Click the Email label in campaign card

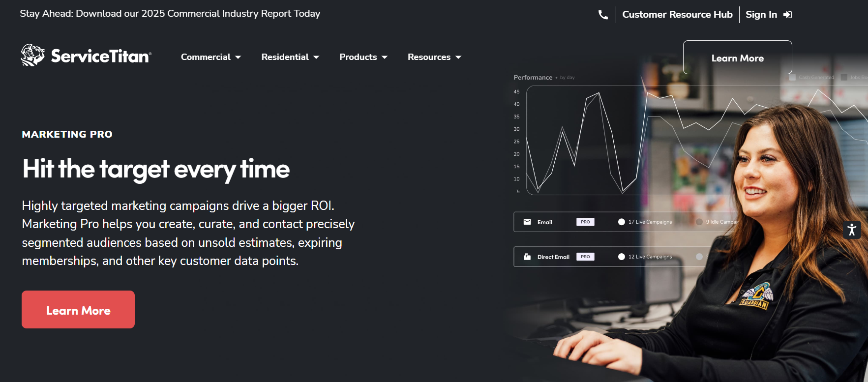point(544,222)
